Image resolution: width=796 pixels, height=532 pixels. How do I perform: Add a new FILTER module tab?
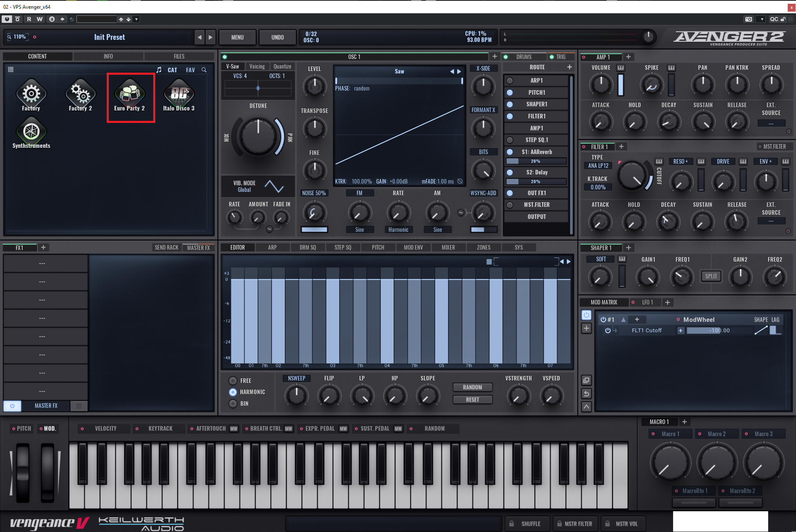click(x=621, y=147)
